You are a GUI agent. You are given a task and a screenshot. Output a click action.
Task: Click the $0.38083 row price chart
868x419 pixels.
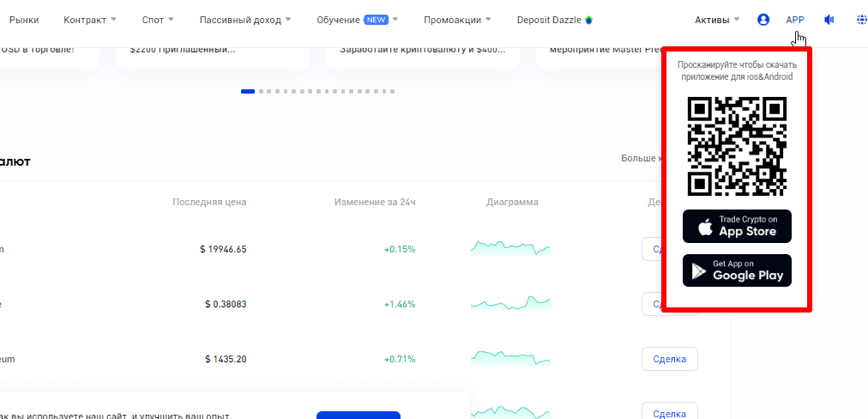510,304
